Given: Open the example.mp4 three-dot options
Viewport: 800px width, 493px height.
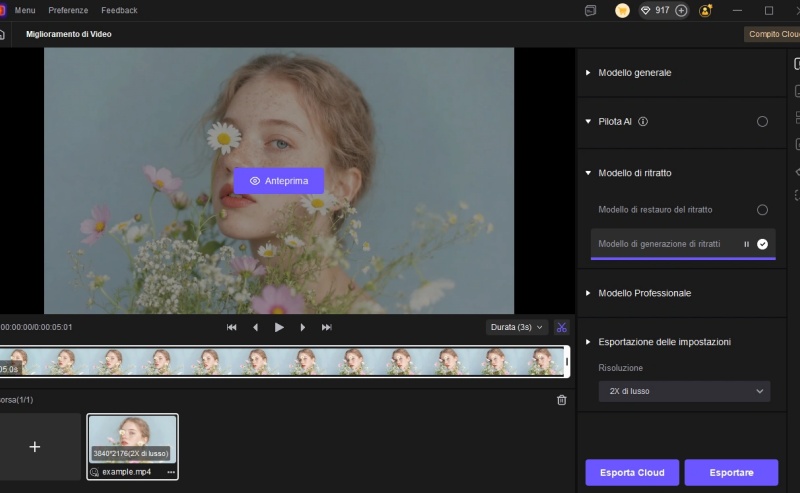Looking at the screenshot, I should (x=171, y=471).
